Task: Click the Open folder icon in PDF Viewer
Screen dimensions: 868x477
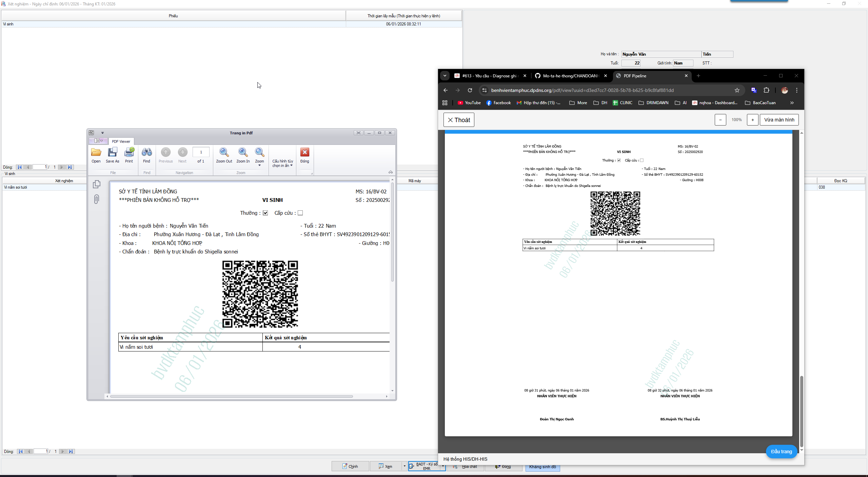Action: click(x=96, y=152)
